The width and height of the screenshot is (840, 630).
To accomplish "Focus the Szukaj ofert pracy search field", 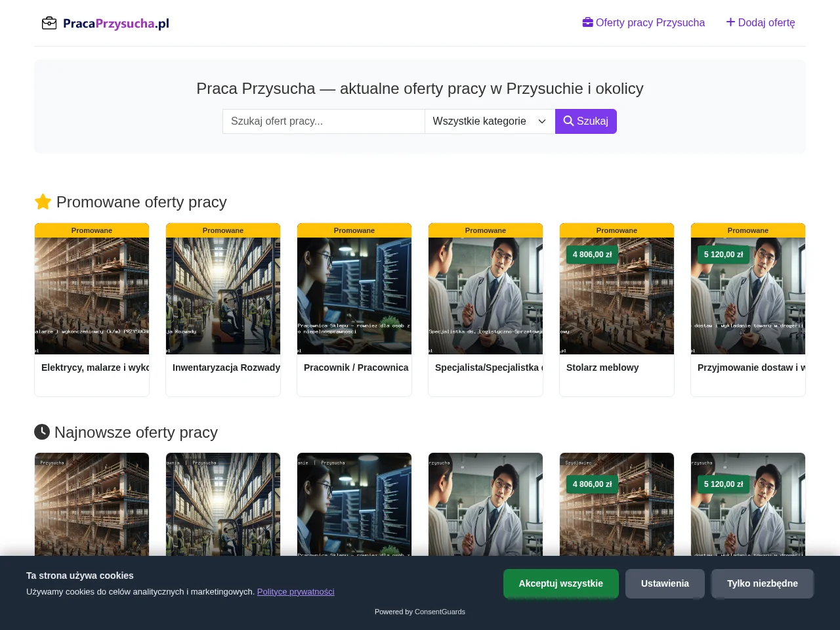I will point(324,121).
